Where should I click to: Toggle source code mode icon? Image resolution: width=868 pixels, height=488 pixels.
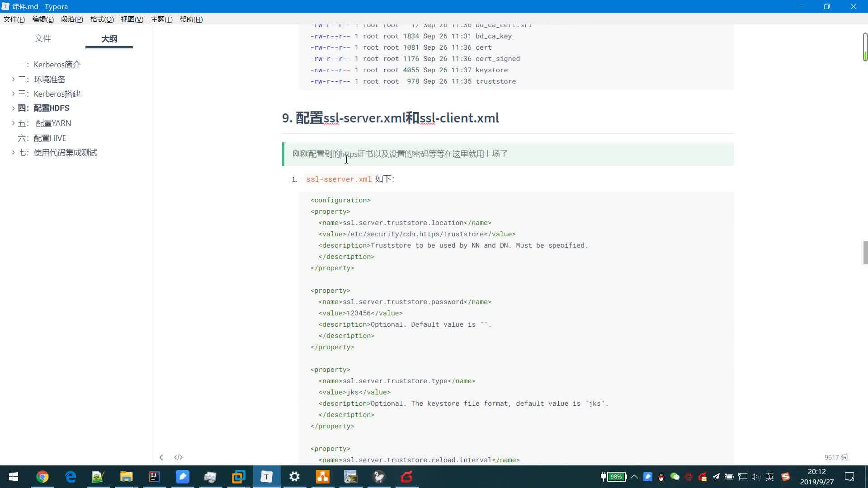pyautogui.click(x=178, y=457)
